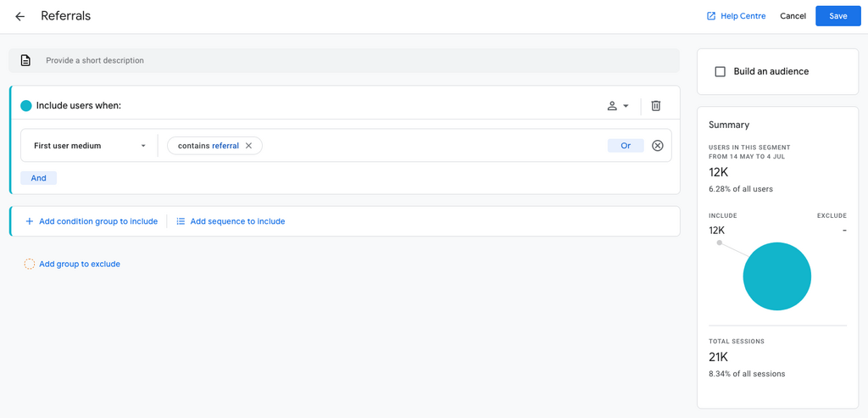Click Add sequence to include
The width and height of the screenshot is (868, 418).
point(237,221)
